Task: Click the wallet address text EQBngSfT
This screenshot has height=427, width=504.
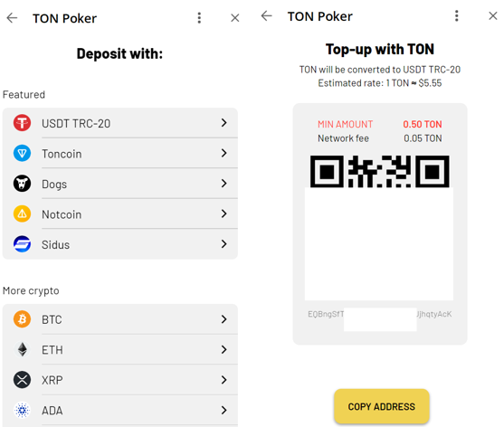Action: tap(326, 314)
